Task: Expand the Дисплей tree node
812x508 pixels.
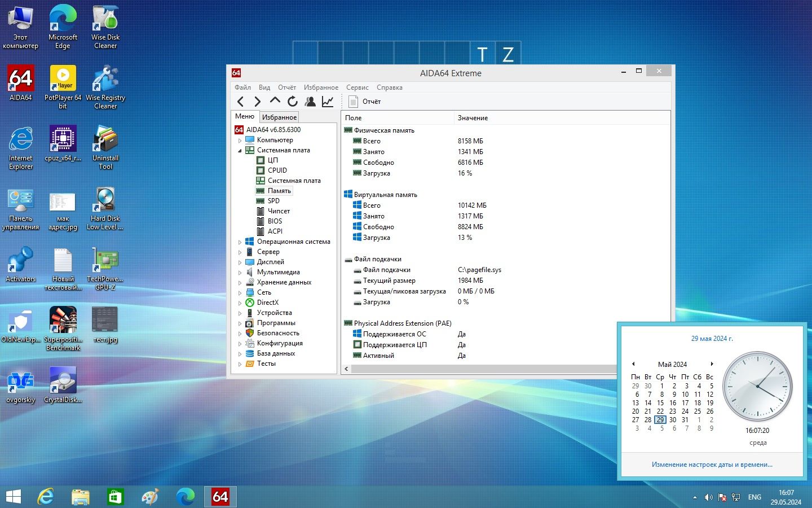Action: [240, 262]
